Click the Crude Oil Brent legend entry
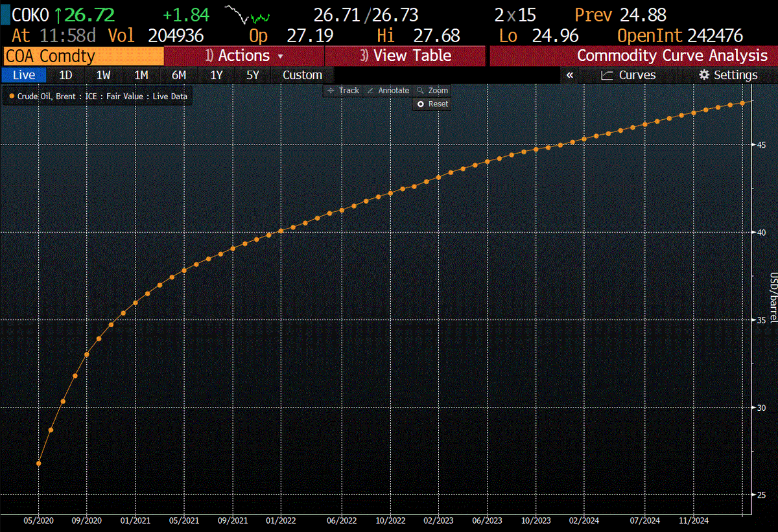 pyautogui.click(x=99, y=96)
